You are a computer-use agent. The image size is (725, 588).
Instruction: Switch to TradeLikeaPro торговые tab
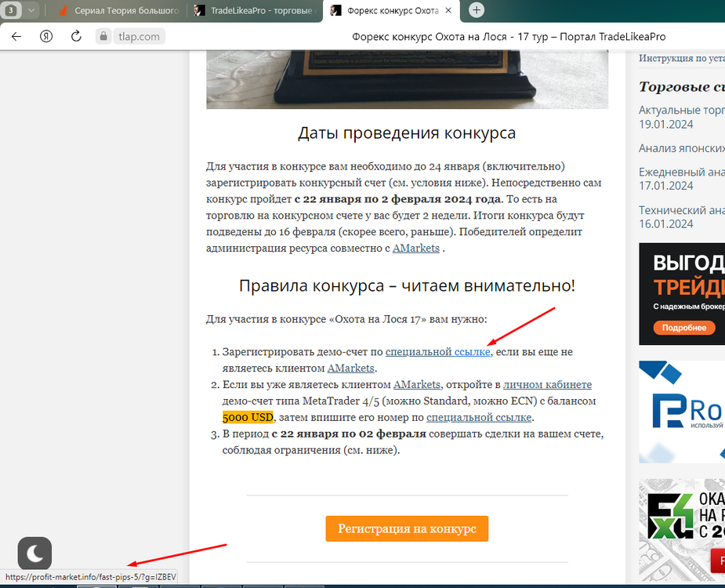tap(256, 11)
